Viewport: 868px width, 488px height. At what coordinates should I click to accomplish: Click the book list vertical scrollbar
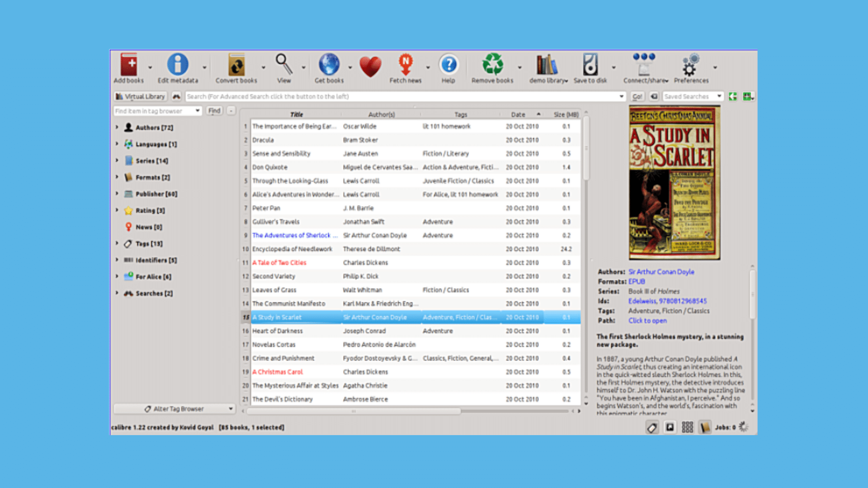point(586,149)
